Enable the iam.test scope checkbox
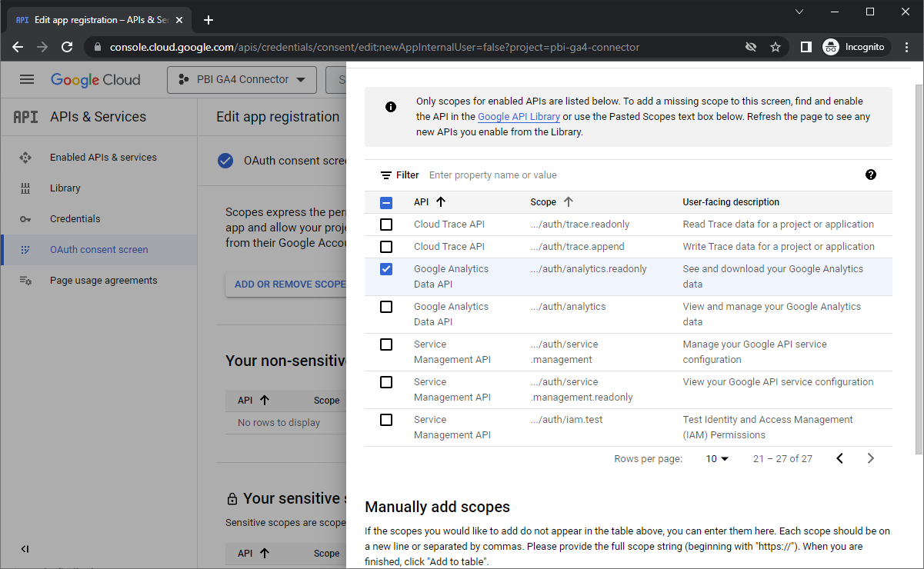 386,420
